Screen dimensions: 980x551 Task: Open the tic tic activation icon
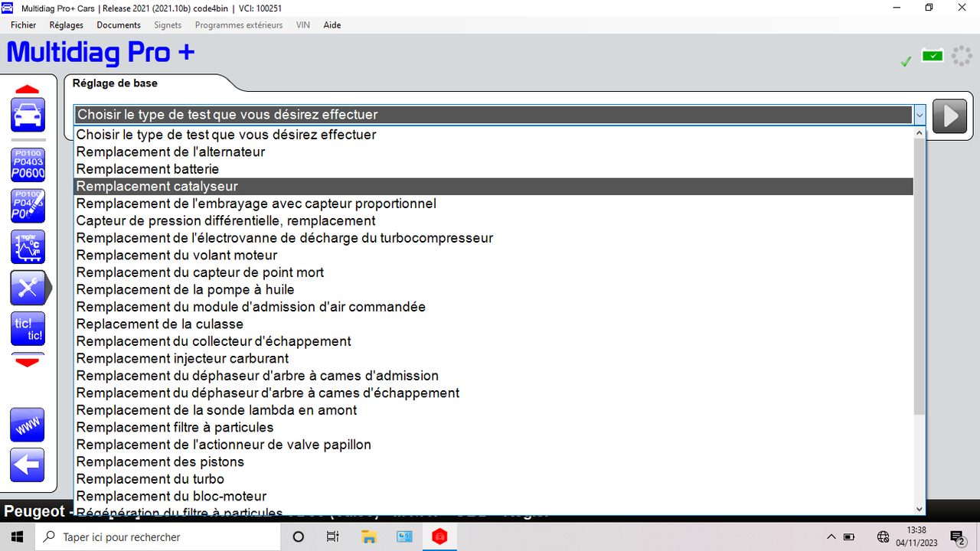[x=28, y=329]
